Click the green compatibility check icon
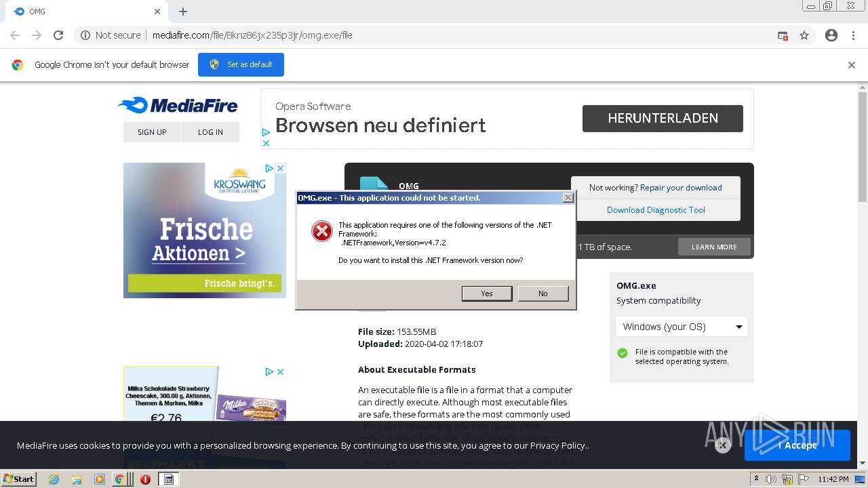868x488 pixels. (x=623, y=353)
